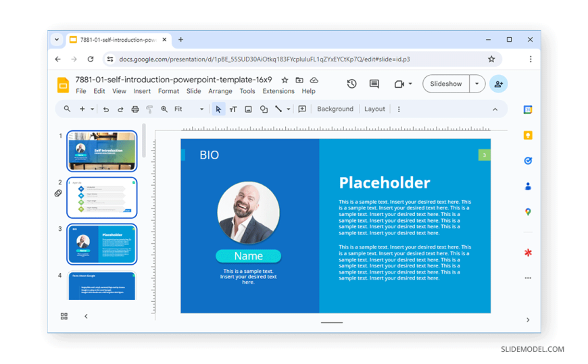
Task: Open the Slideshow options dropdown arrow
Action: tap(477, 84)
